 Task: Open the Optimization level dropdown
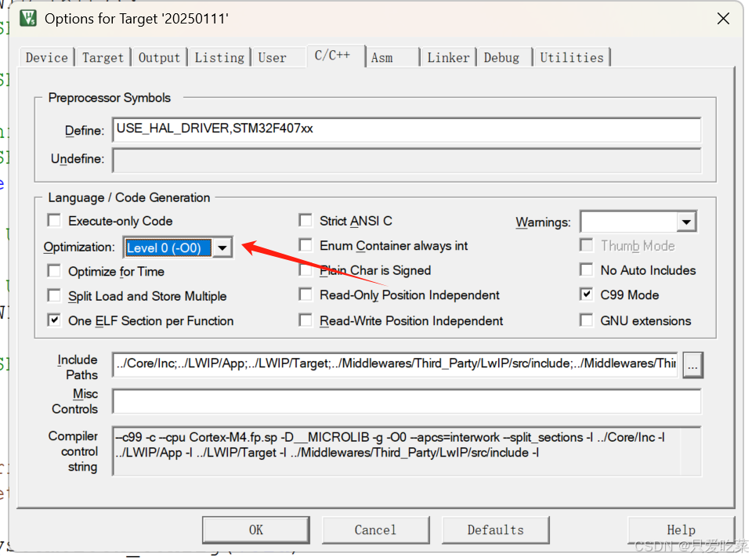[222, 247]
